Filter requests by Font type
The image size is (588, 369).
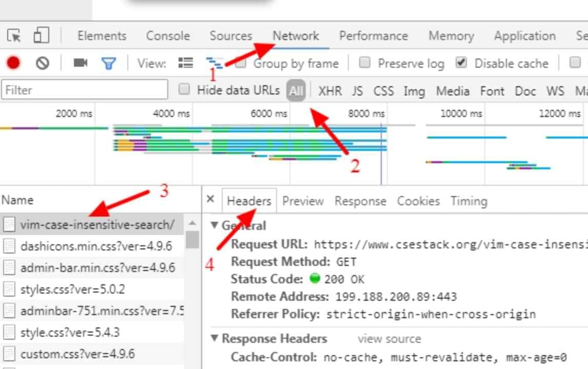[493, 91]
